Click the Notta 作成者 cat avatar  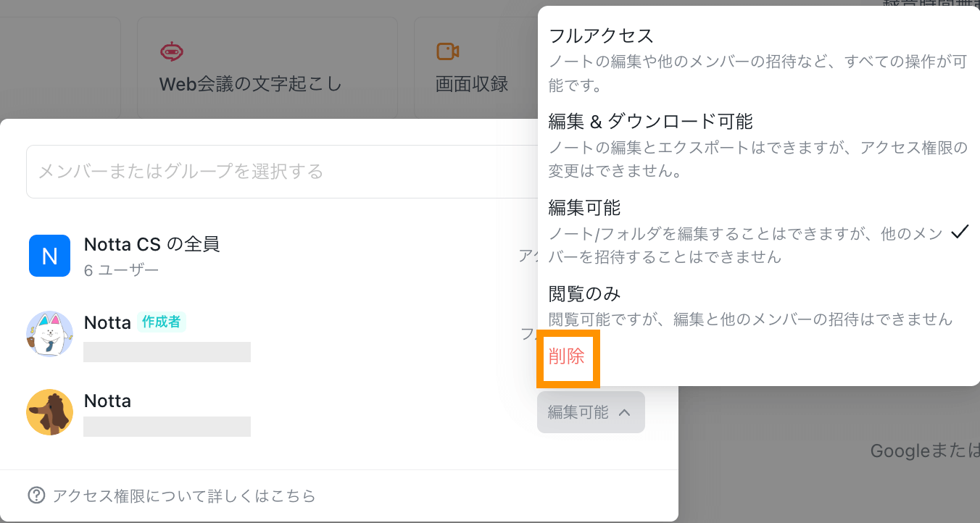point(49,334)
